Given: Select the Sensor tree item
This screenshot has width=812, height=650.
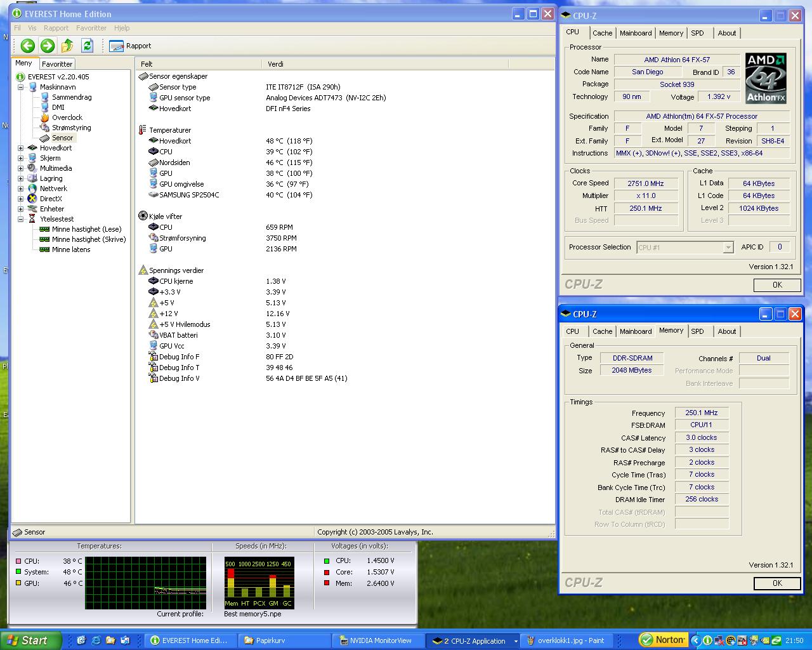Looking at the screenshot, I should click(62, 138).
